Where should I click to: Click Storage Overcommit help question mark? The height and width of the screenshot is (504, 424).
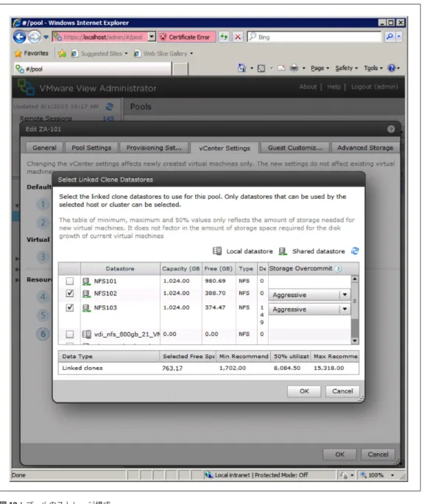tap(338, 269)
